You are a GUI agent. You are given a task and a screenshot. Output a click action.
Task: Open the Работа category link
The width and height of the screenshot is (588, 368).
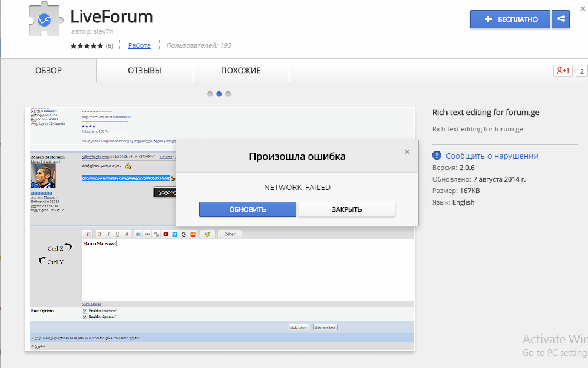[x=139, y=45]
